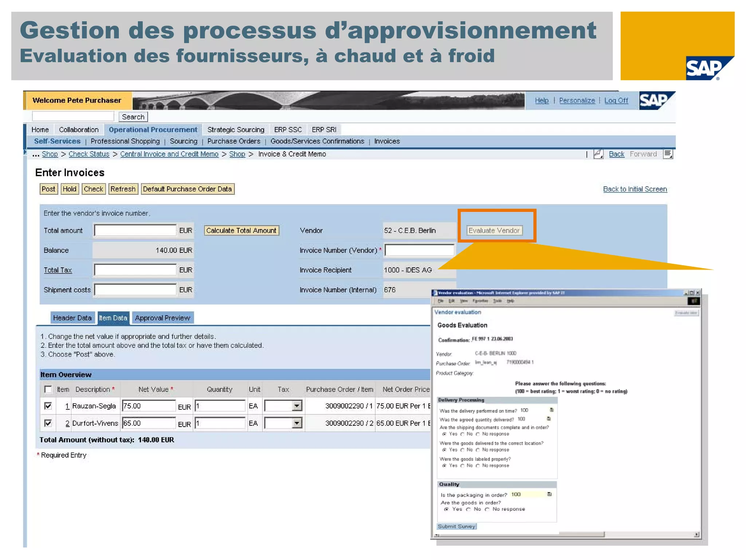Click note icon beside packaging rating
The image size is (746, 560).
tap(549, 494)
